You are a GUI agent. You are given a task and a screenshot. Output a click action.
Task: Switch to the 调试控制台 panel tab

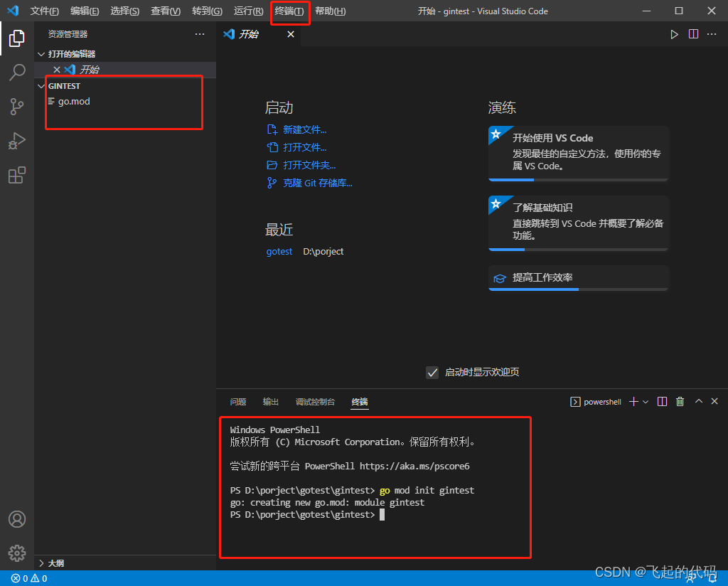tap(315, 402)
